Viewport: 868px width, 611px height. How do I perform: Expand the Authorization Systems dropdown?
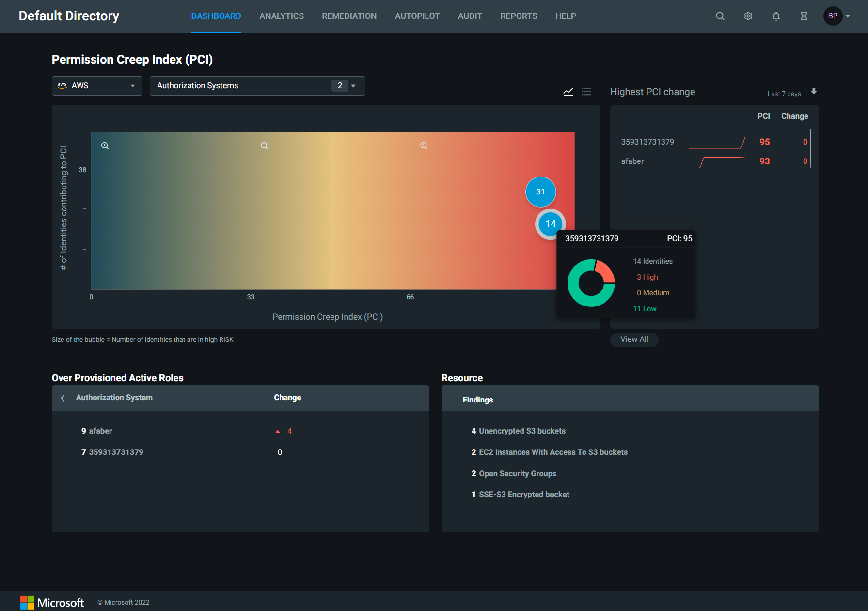point(257,86)
